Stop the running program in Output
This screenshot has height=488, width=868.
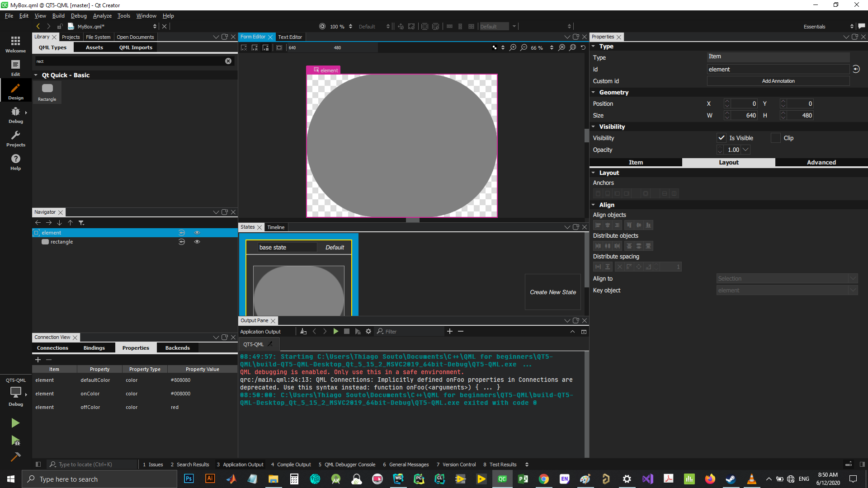[347, 331]
